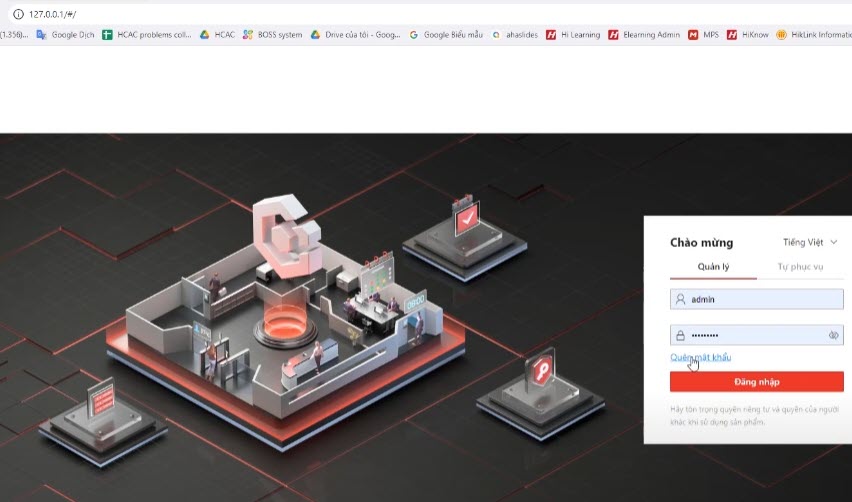This screenshot has width=852, height=502.
Task: Open the Drive của tôi bookmark
Action: (355, 35)
